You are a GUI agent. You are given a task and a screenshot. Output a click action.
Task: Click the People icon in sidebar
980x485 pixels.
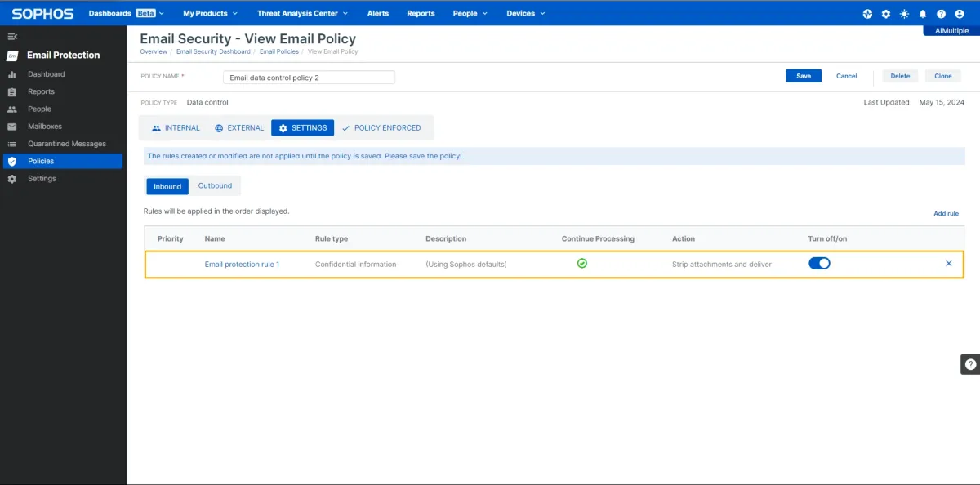pos(11,109)
